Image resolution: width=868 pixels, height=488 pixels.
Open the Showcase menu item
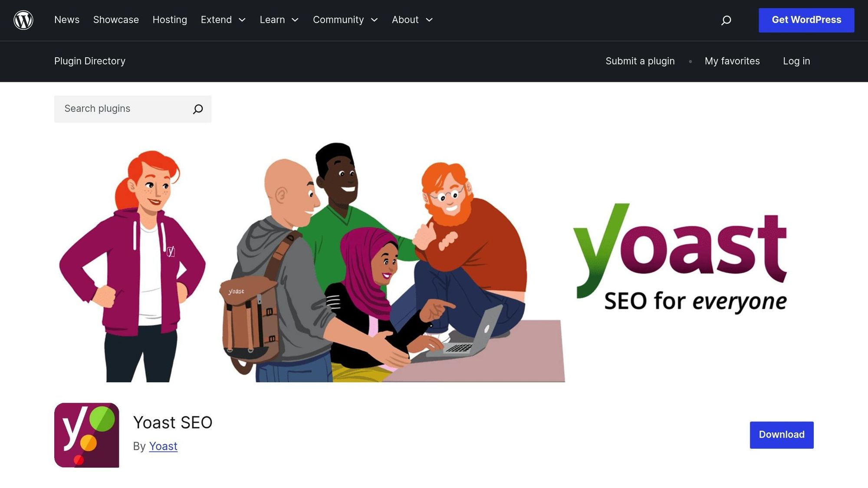coord(116,20)
